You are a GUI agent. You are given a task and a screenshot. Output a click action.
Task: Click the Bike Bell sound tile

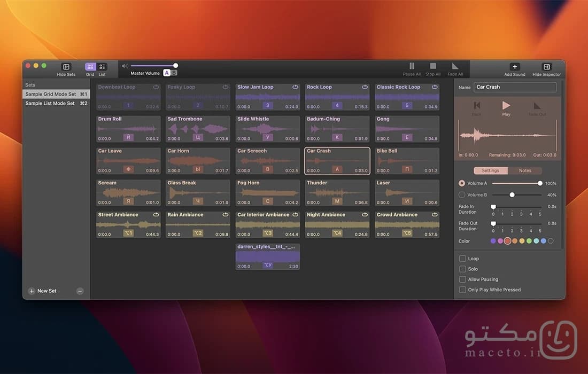[x=407, y=161]
